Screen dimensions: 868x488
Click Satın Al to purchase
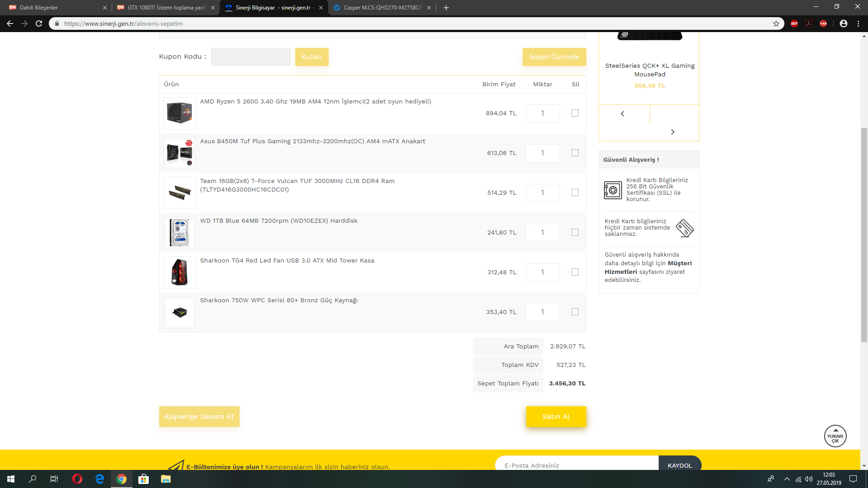click(556, 417)
